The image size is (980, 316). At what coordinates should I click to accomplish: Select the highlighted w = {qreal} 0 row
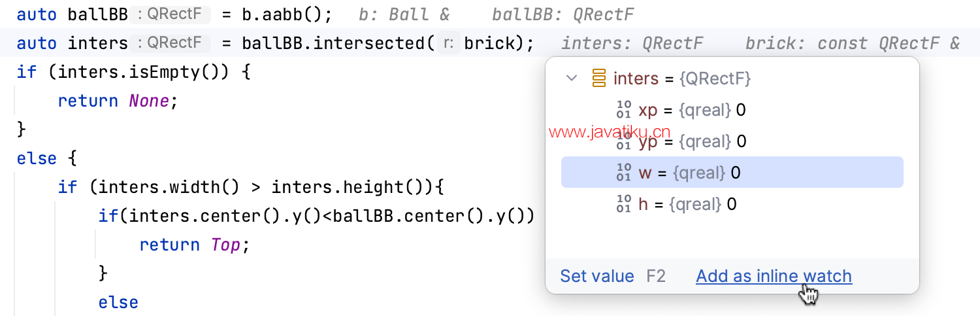(732, 173)
